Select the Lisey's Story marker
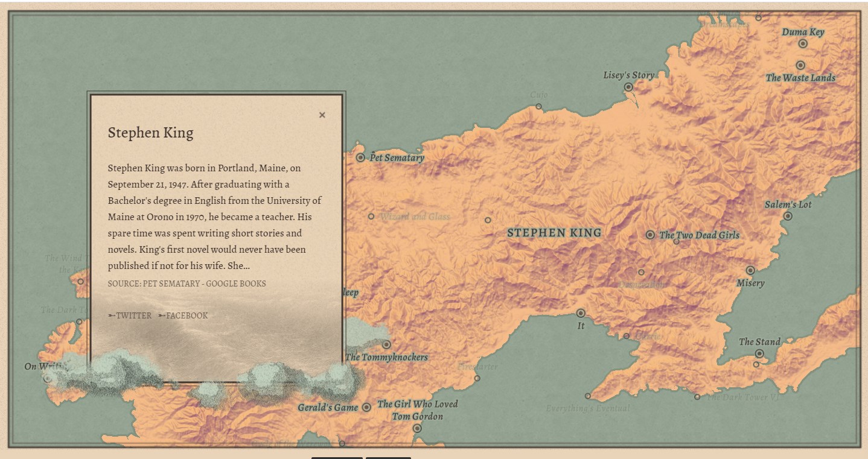 628,87
